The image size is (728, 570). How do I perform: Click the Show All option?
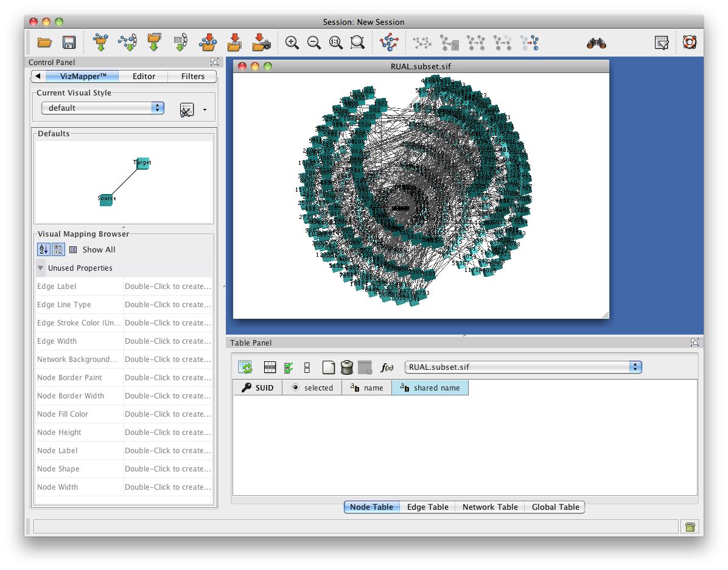[98, 249]
